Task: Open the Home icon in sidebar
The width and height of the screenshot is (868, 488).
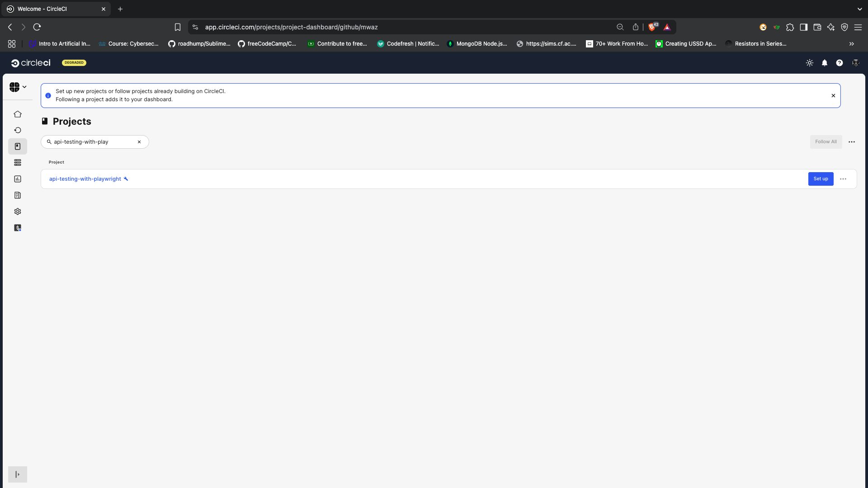Action: (x=18, y=114)
